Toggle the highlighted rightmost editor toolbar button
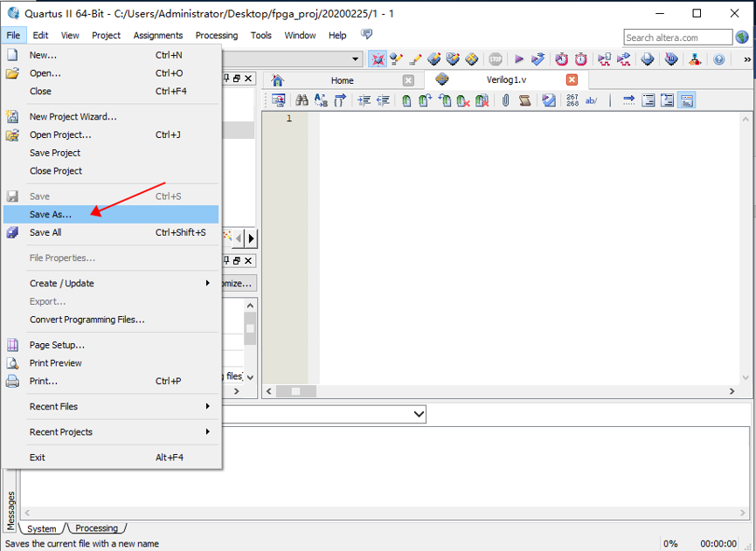 (x=687, y=100)
